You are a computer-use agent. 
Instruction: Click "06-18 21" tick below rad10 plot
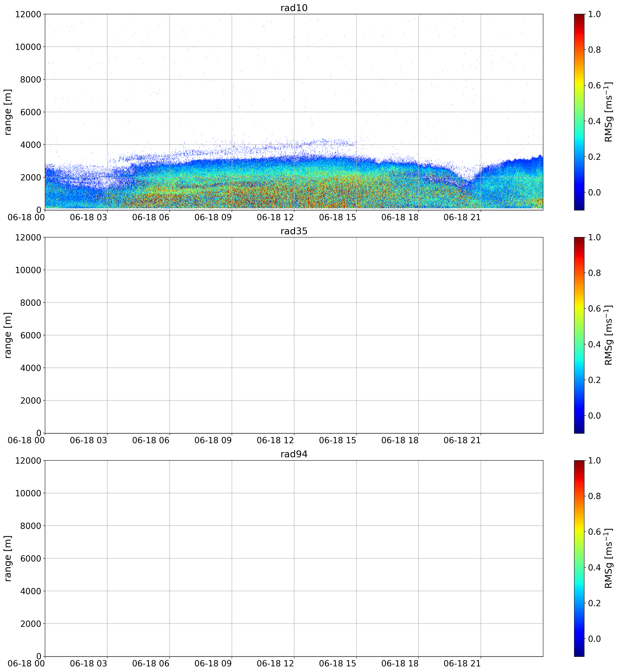click(462, 217)
